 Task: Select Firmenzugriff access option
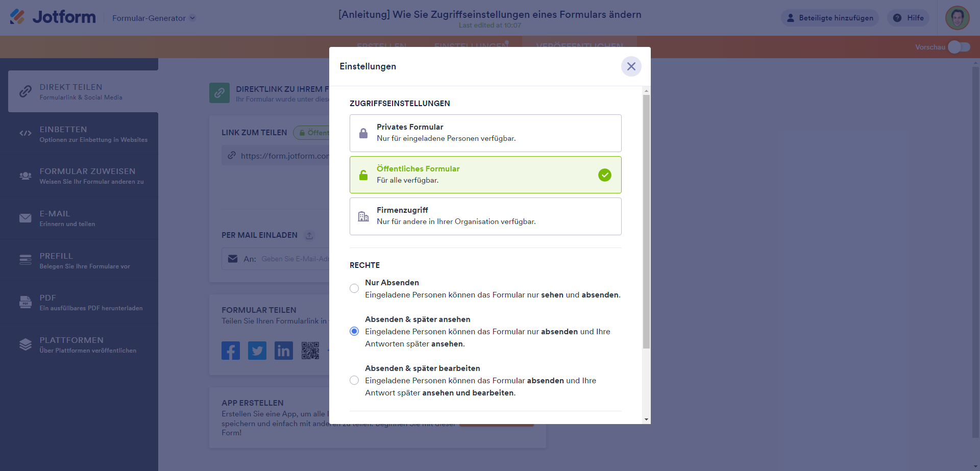tap(485, 216)
